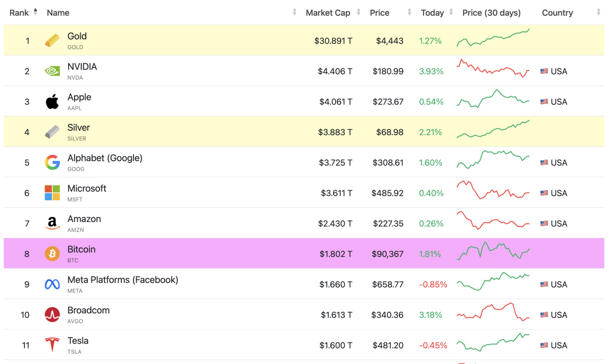This screenshot has height=364, width=609.
Task: Click the Country column sort arrows
Action: point(599,12)
